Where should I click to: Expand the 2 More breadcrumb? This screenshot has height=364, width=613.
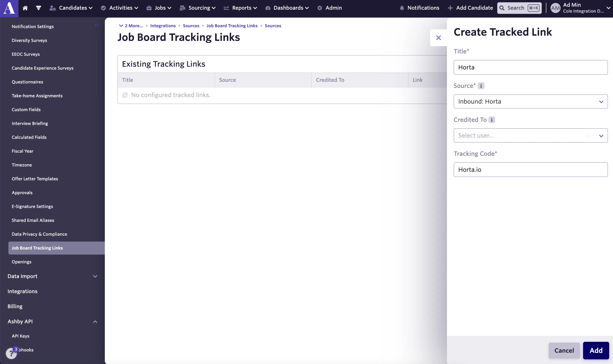tap(131, 26)
